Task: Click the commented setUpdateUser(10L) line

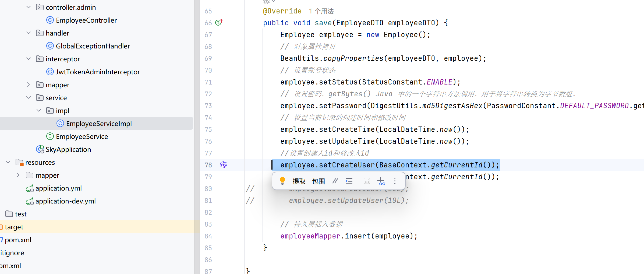Action: 349,201
